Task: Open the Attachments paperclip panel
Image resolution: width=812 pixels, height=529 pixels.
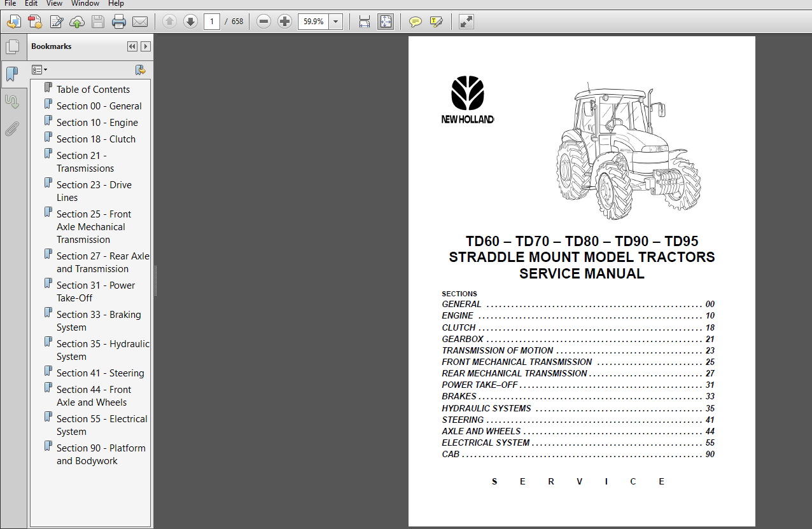Action: (x=12, y=130)
